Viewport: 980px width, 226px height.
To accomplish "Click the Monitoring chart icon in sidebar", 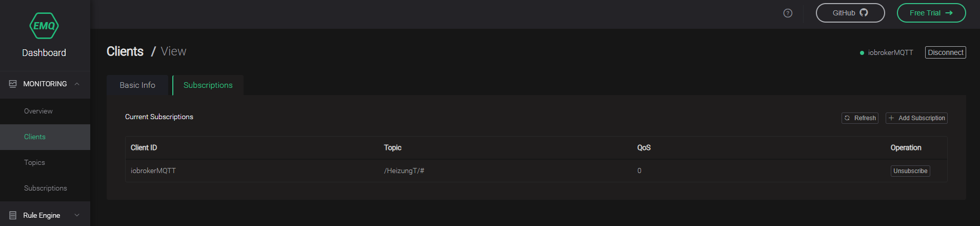I will coord(13,84).
